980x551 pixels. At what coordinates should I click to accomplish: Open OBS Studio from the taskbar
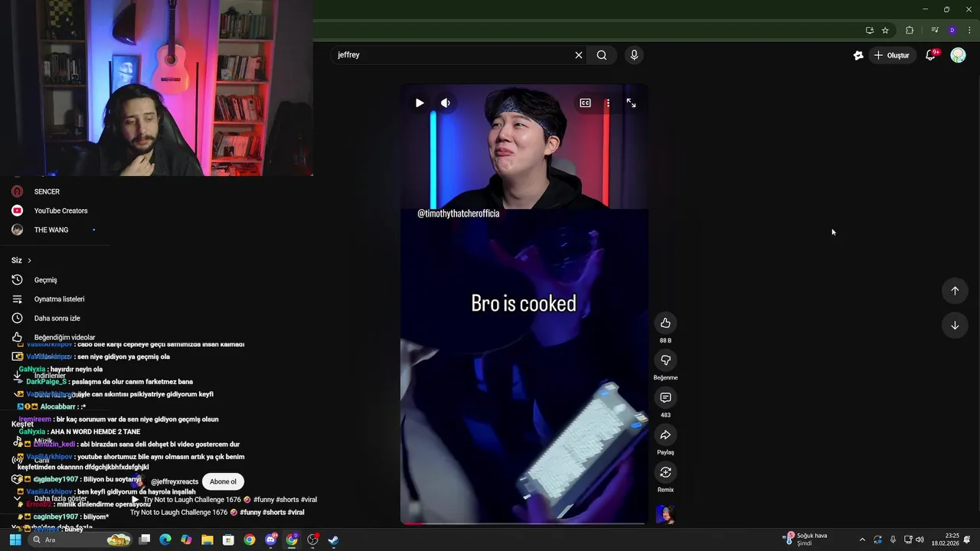(x=312, y=540)
